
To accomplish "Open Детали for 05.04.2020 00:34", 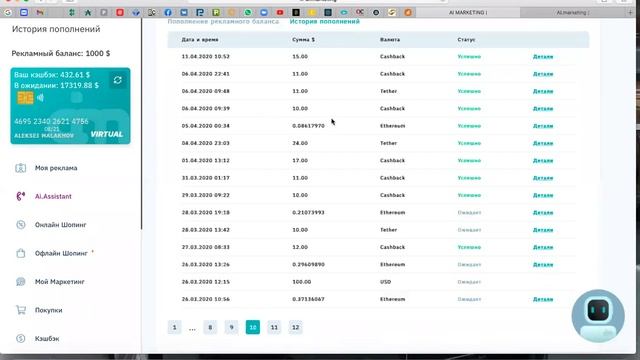I will 543,126.
